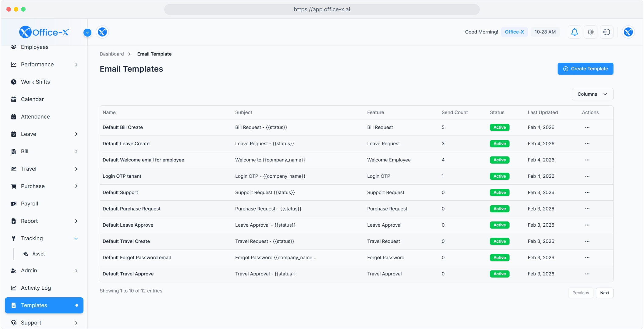Go to Next page of entries
644x329 pixels.
click(604, 293)
